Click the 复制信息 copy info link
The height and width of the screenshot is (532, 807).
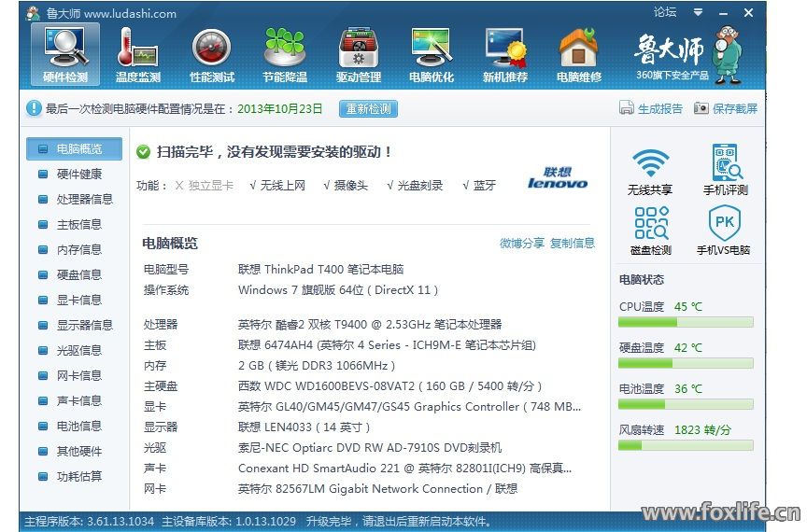[x=572, y=244]
